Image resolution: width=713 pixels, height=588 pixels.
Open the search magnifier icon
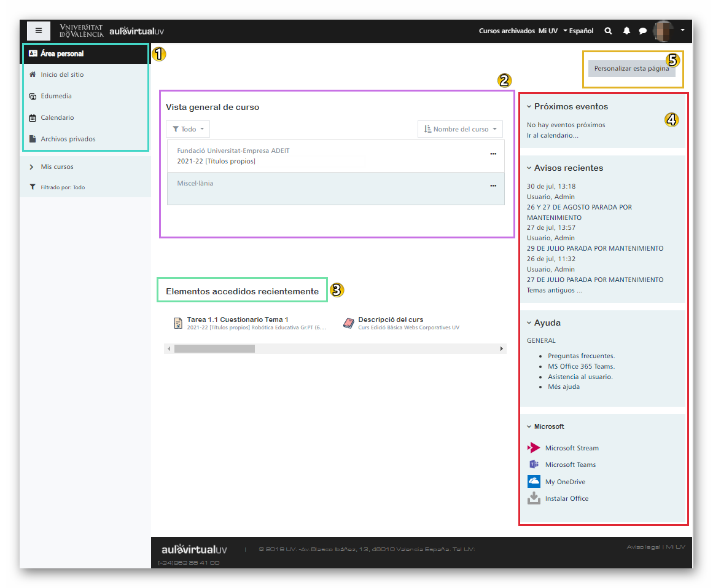coord(608,31)
